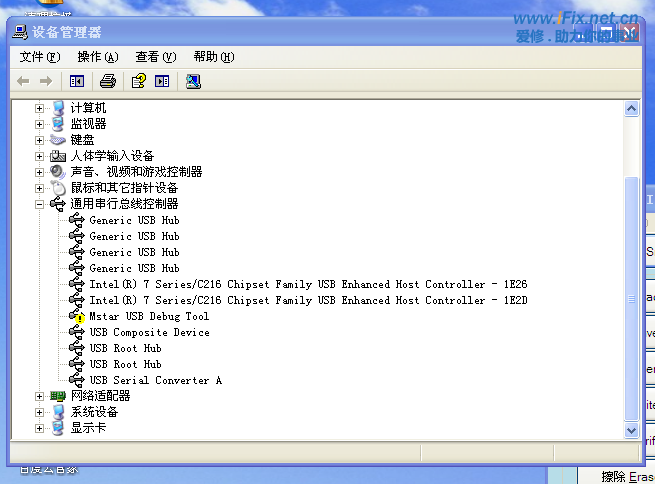
Task: Expand the 声音、视频和游戏控制器 node
Action: tap(39, 172)
